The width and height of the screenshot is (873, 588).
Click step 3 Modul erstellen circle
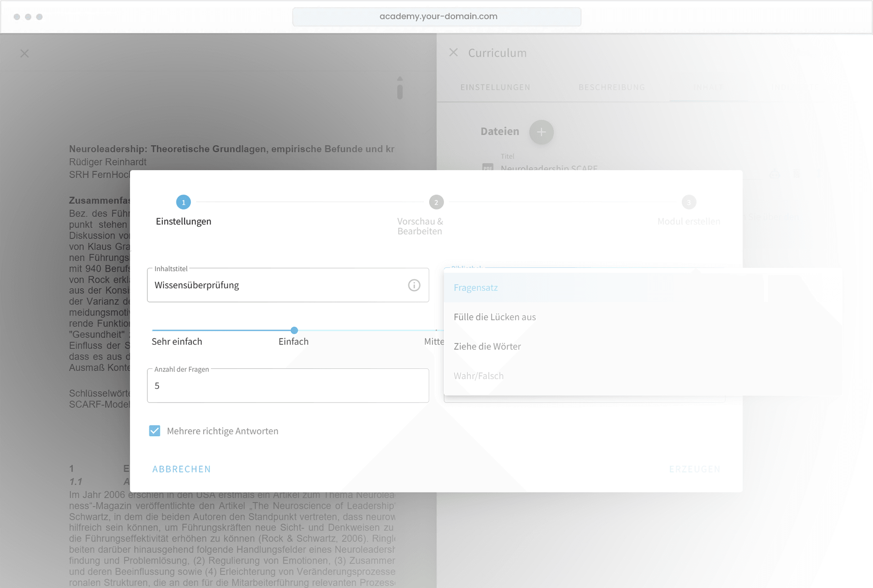688,202
